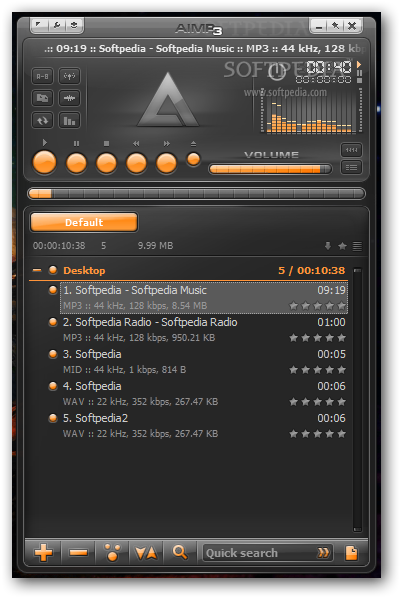Click the elapsed time display 00:40

[329, 67]
